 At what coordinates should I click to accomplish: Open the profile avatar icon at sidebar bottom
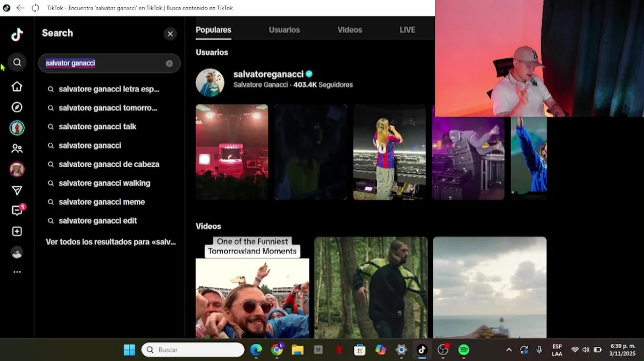click(17, 252)
